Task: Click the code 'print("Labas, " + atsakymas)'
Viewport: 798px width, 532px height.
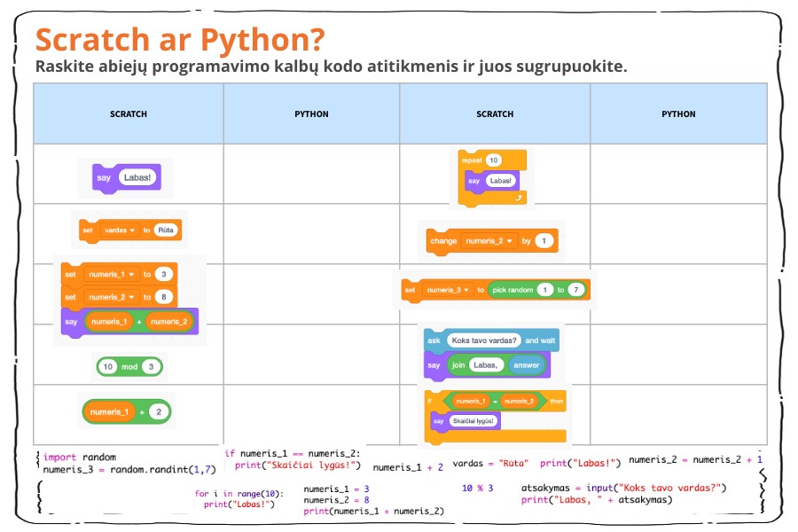Action: tap(597, 500)
